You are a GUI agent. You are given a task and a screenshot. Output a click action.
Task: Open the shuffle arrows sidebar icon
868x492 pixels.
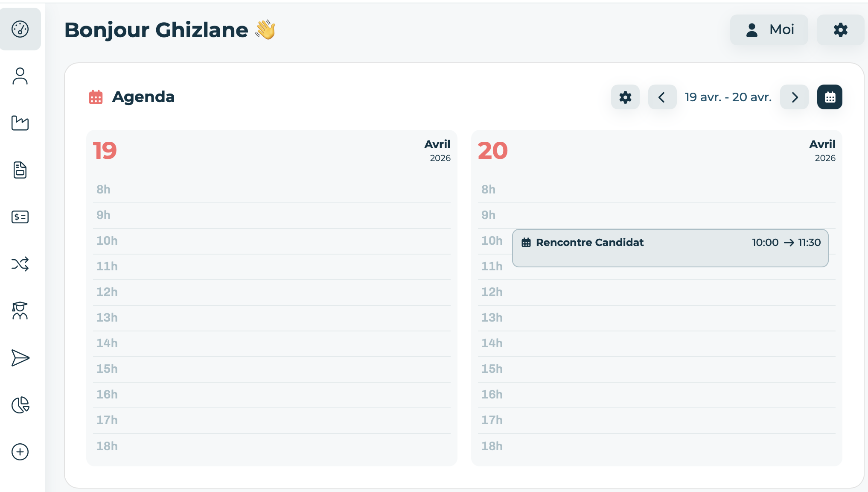pos(20,264)
